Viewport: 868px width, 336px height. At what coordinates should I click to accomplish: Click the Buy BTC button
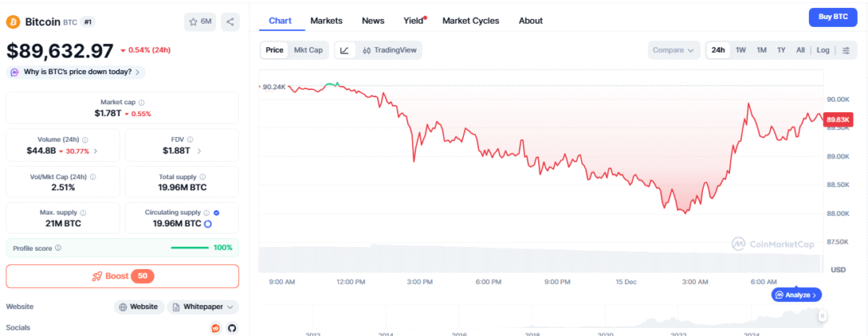(833, 17)
